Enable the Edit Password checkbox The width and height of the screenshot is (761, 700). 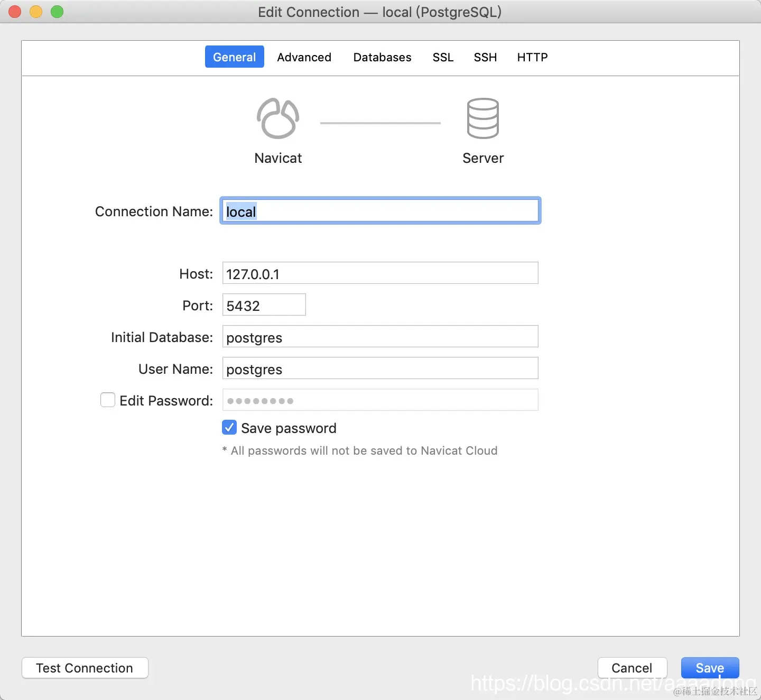point(108,400)
